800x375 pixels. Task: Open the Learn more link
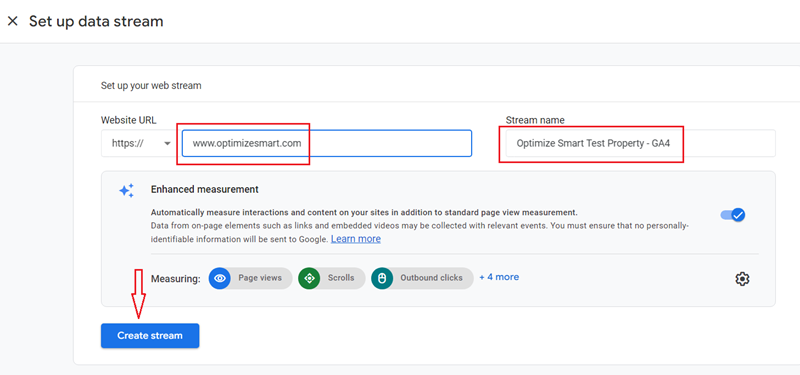[356, 239]
